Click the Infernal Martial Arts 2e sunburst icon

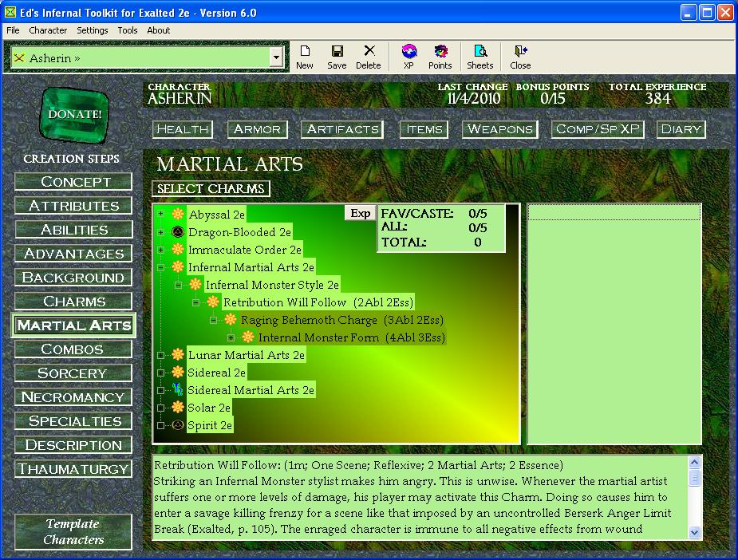(178, 266)
